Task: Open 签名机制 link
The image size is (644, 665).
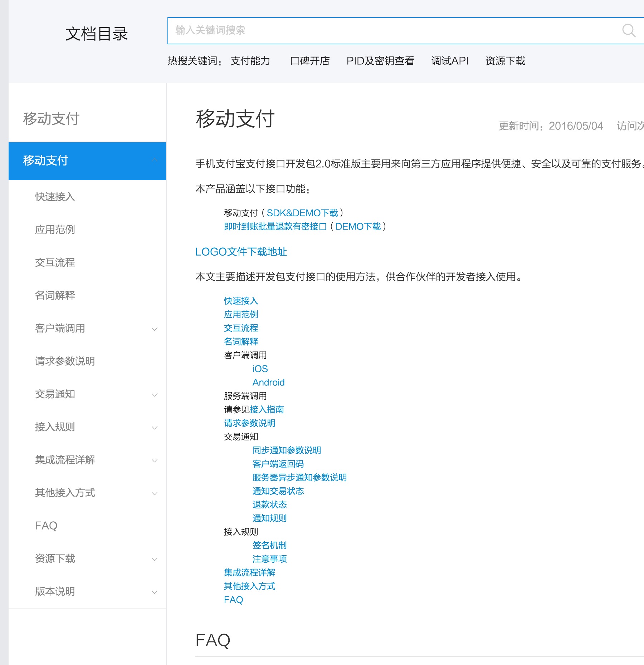Action: click(x=270, y=546)
